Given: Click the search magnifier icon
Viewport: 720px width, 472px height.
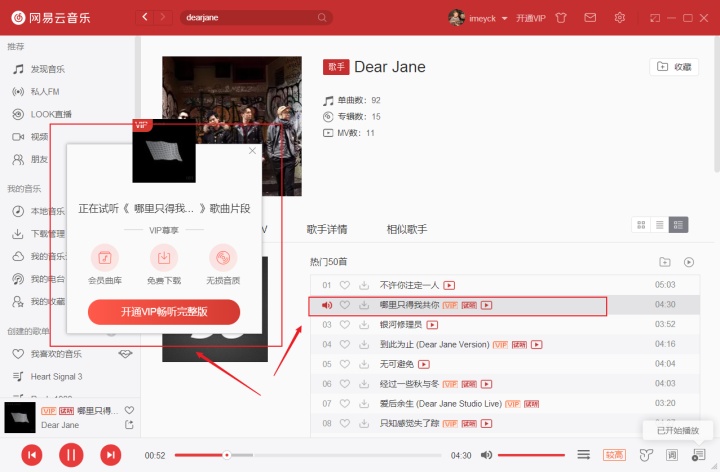Looking at the screenshot, I should coord(322,17).
